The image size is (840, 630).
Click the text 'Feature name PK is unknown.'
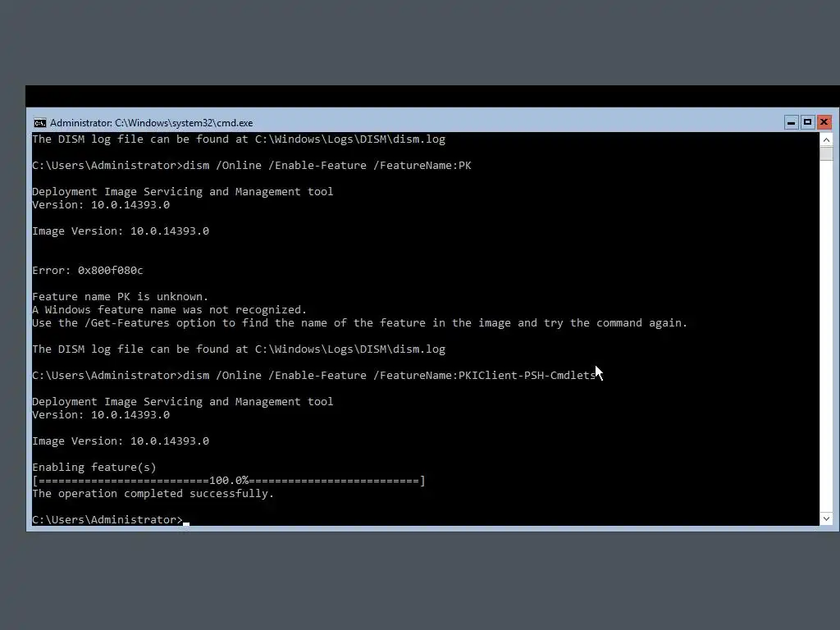tap(120, 297)
